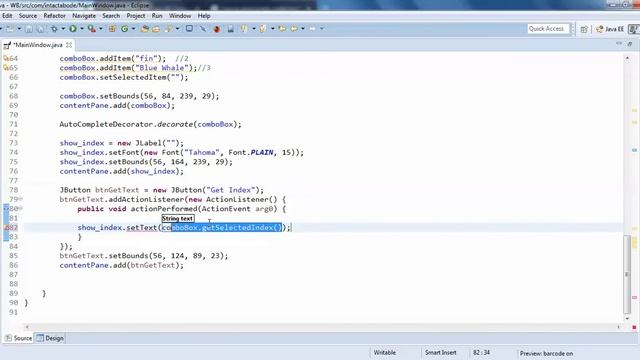Click the warning marker on line 64
Image resolution: width=640 pixels, height=360 pixels.
[6, 58]
